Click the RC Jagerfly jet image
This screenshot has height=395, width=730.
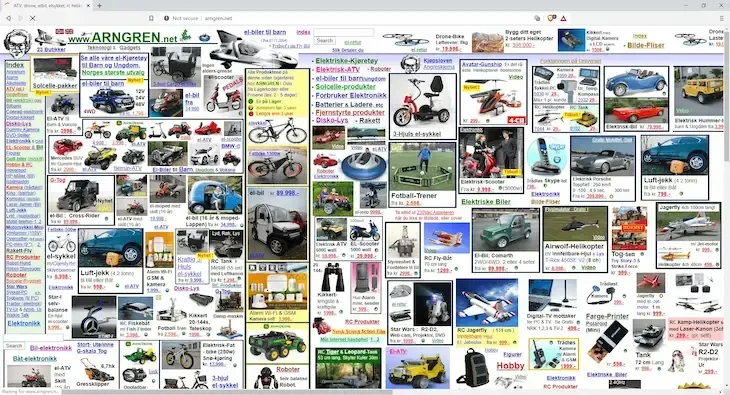click(x=487, y=302)
